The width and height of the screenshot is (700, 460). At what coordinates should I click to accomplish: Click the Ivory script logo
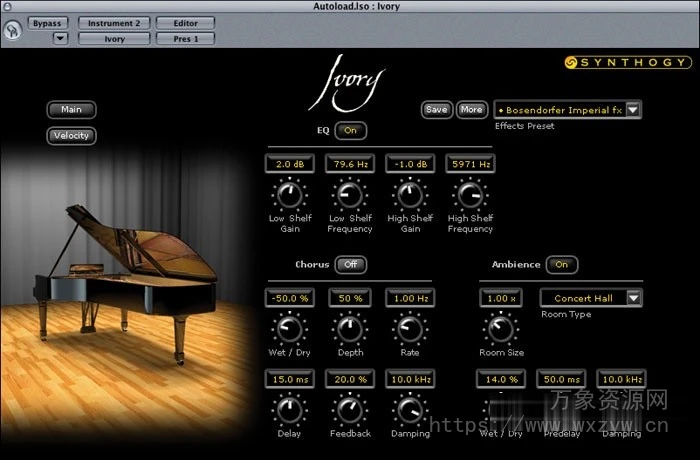tap(347, 84)
